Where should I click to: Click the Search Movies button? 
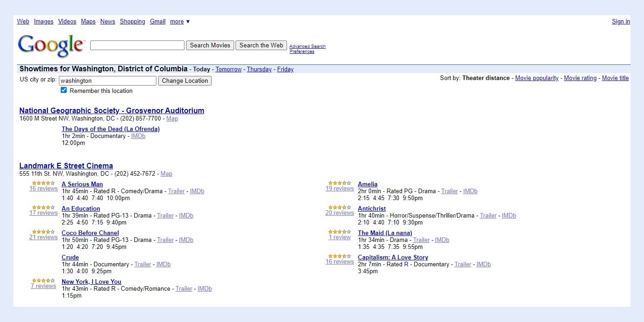pyautogui.click(x=210, y=46)
